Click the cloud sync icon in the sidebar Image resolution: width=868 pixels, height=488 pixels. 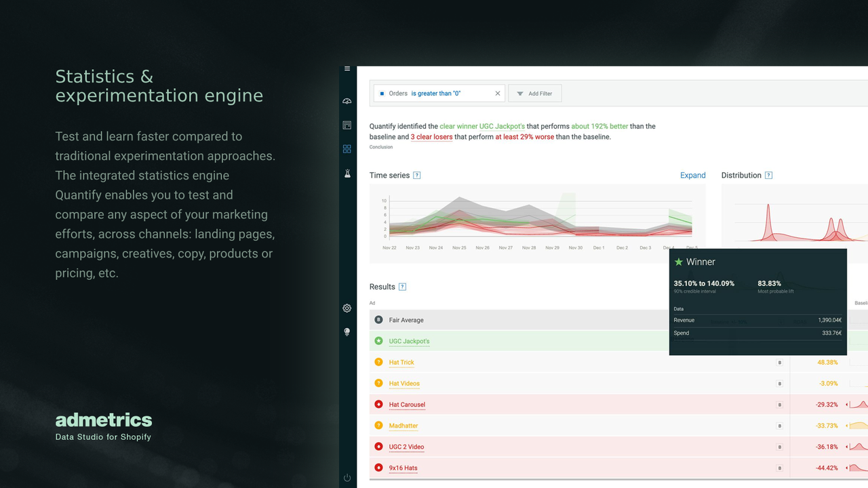pyautogui.click(x=347, y=100)
